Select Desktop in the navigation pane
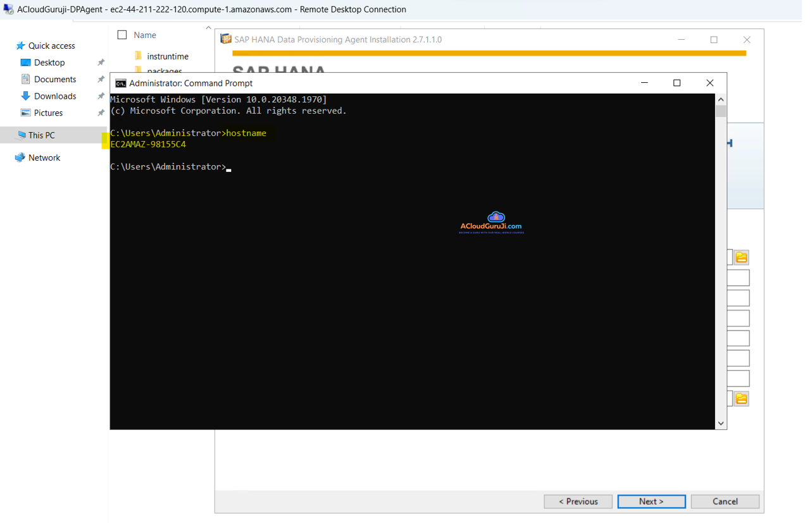 click(49, 63)
